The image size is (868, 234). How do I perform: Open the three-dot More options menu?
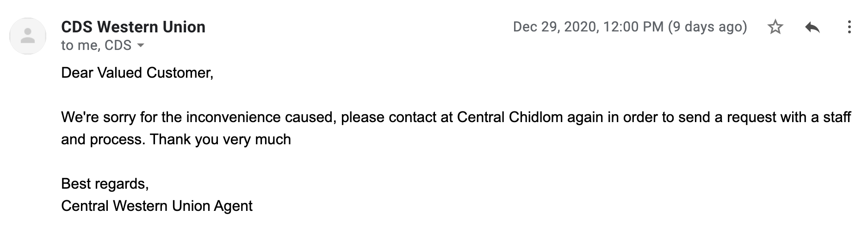coord(849,27)
